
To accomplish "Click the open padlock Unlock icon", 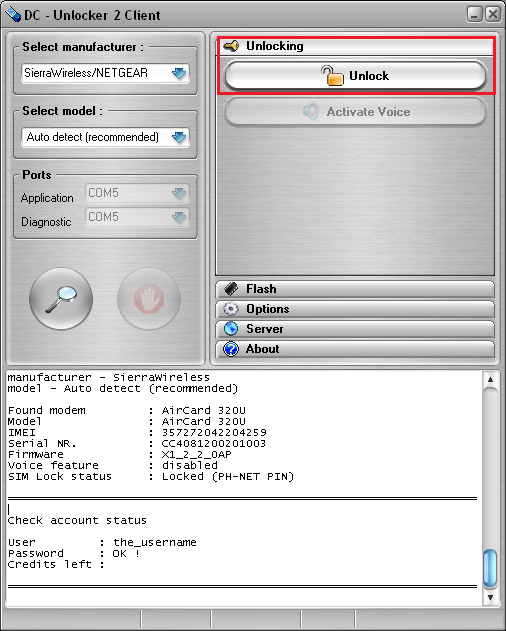I will tap(333, 76).
